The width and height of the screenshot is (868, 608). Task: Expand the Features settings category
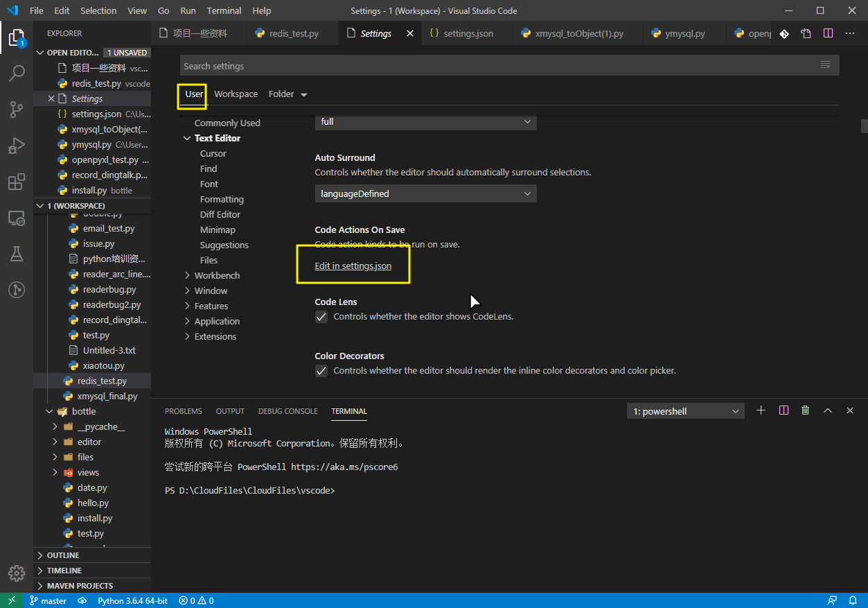(187, 306)
